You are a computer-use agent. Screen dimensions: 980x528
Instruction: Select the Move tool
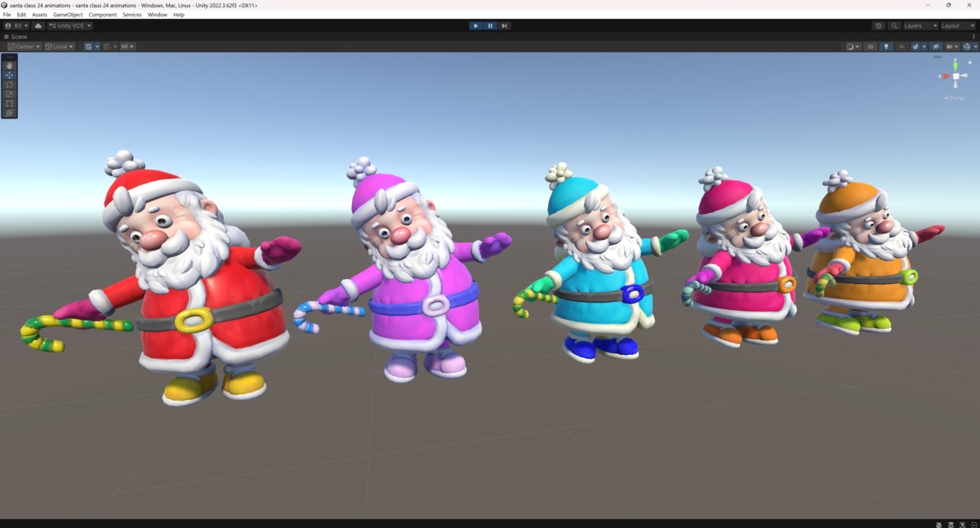click(9, 75)
